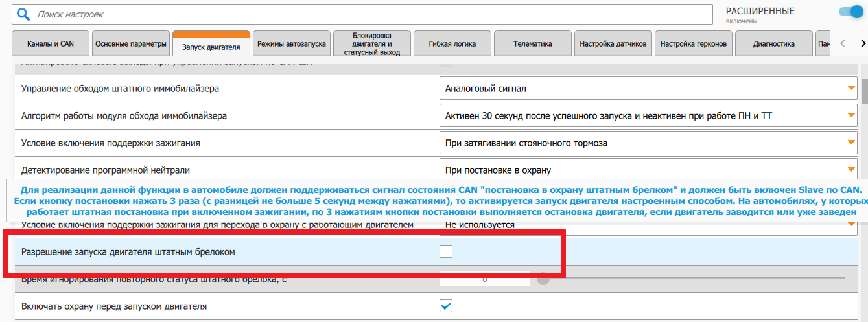Uncheck Включать охрану перед запуском двигателя
Image resolution: width=868 pixels, height=322 pixels.
click(x=446, y=306)
